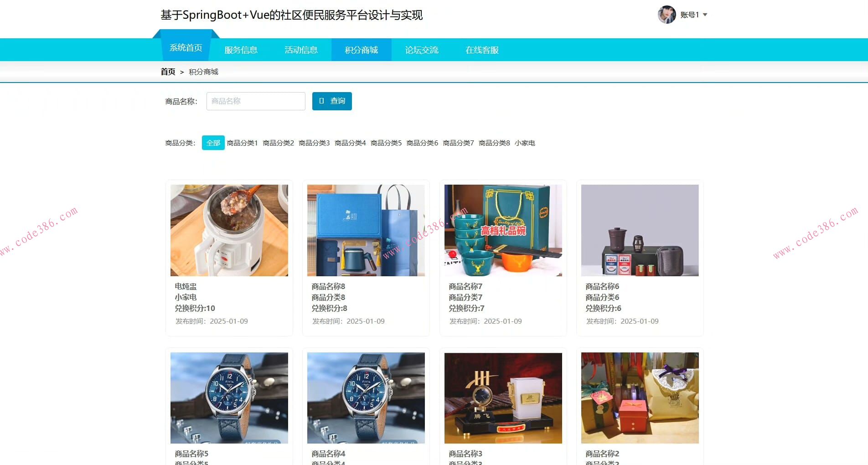The image size is (868, 465).
Task: Click the 商品名称5 watch image
Action: tap(229, 398)
